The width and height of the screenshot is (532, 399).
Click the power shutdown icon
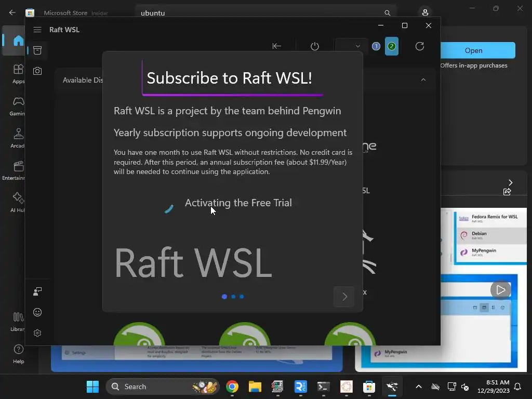(315, 46)
